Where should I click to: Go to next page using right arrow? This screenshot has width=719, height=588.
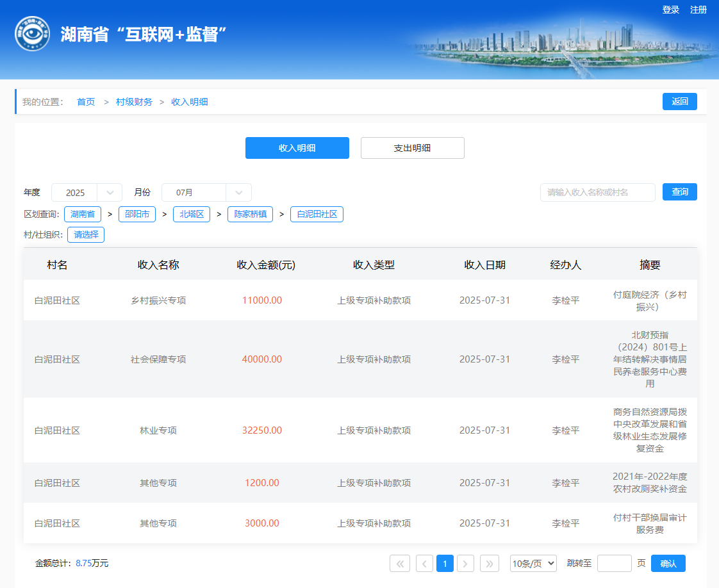(x=465, y=564)
